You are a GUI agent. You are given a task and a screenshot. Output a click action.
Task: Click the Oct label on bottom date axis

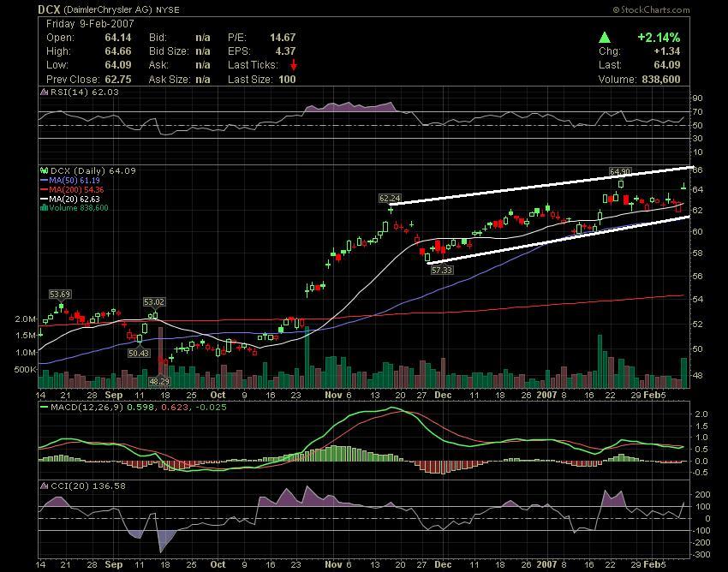[x=218, y=564]
